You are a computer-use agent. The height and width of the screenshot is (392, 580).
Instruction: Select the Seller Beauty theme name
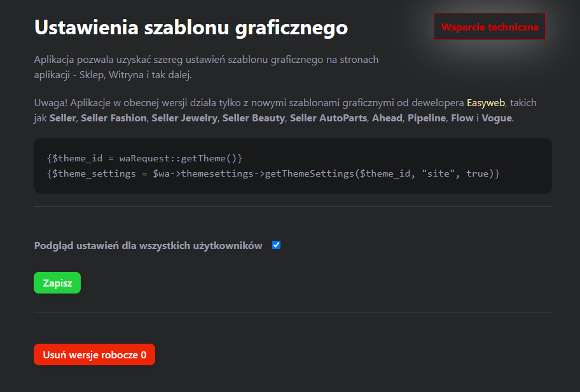click(253, 118)
